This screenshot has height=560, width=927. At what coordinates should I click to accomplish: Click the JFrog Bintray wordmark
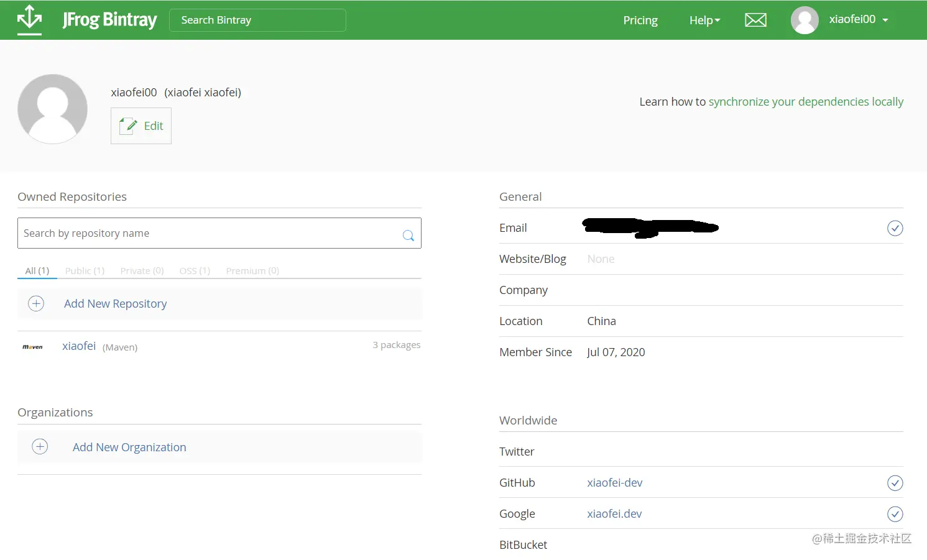[x=109, y=20]
